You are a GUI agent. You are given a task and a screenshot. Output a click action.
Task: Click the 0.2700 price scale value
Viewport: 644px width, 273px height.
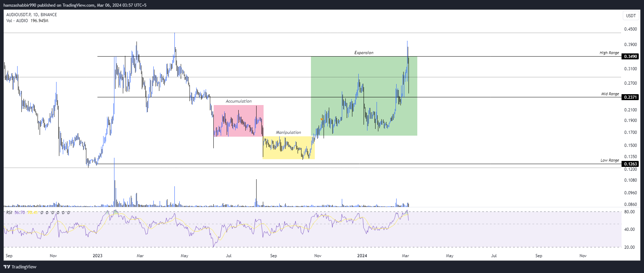pyautogui.click(x=630, y=83)
